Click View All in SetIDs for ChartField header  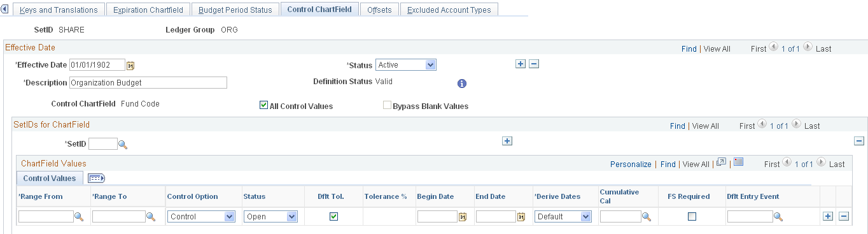point(706,126)
